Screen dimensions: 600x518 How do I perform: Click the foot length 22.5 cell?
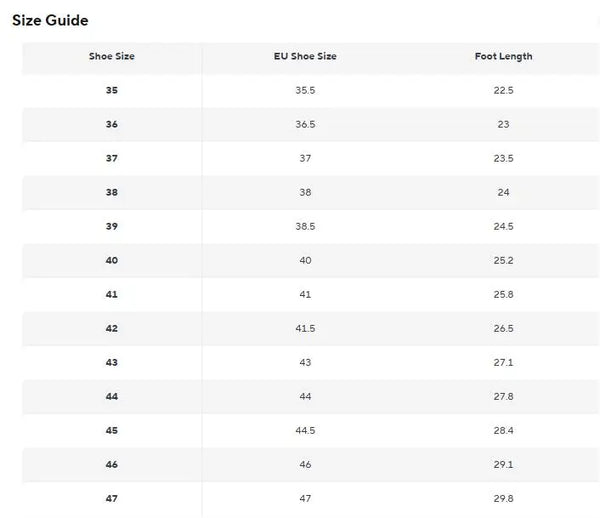coord(503,90)
